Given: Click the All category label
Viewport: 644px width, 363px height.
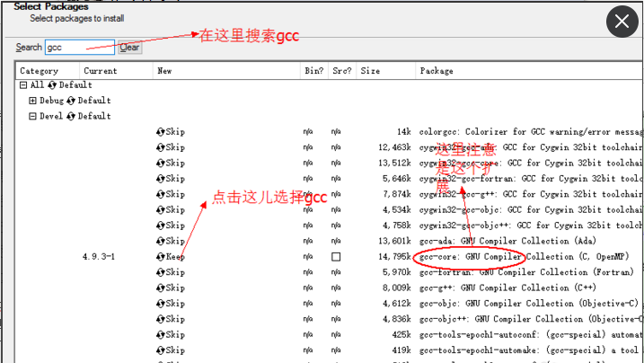Looking at the screenshot, I should tap(37, 85).
